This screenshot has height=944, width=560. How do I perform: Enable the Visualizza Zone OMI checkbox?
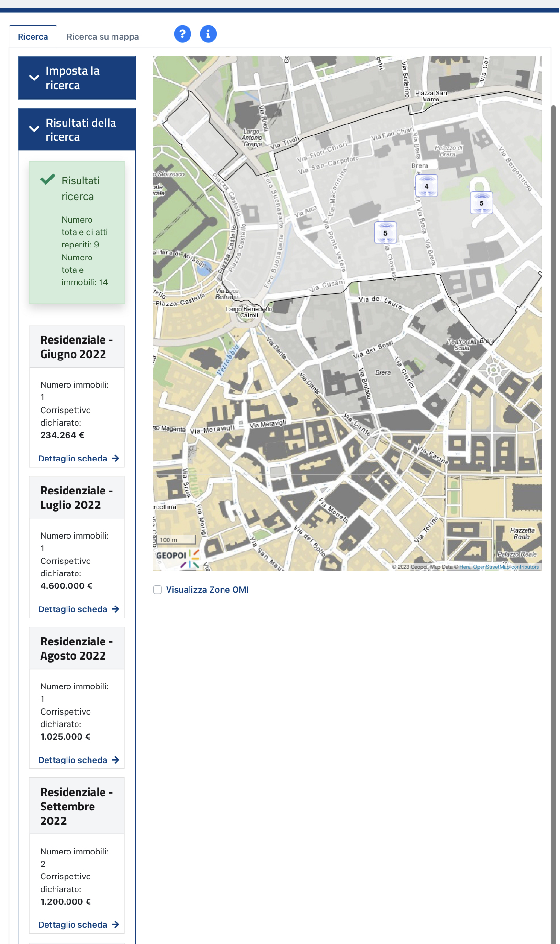[157, 590]
